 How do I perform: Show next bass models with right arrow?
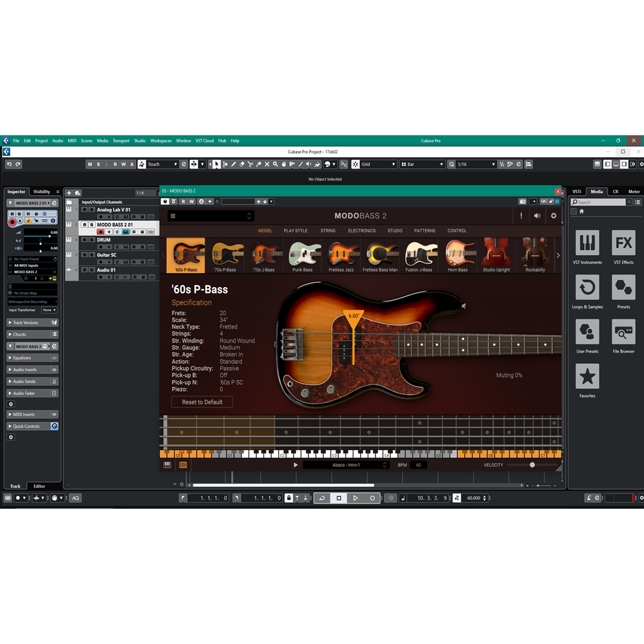pos(558,256)
